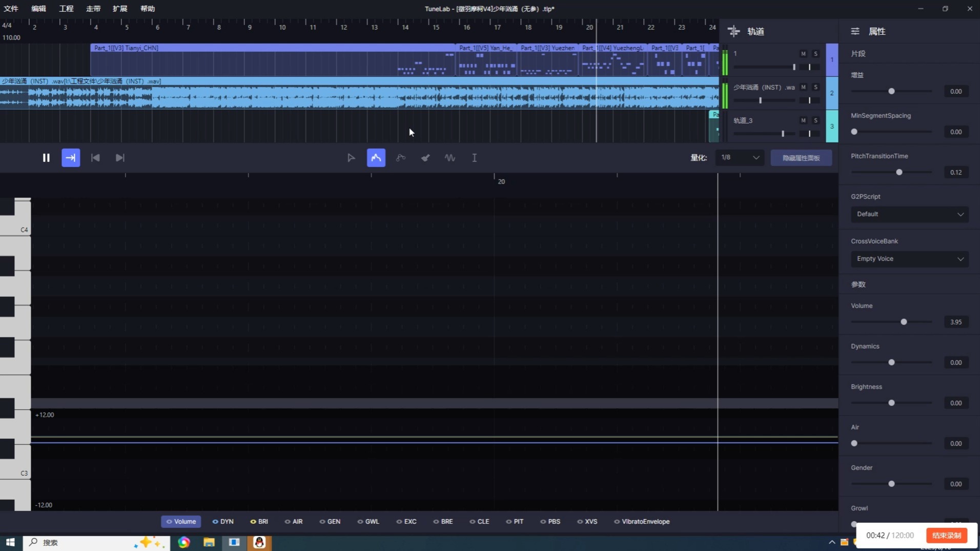Screen dimensions: 980x551
Task: Select the CLE parameter tab
Action: (479, 522)
